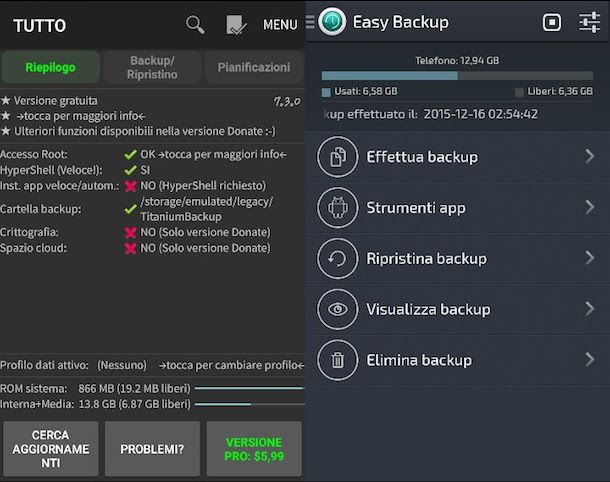The width and height of the screenshot is (610, 482).
Task: Tap the last backup date 2015-12-16 02:54:42
Action: click(481, 114)
